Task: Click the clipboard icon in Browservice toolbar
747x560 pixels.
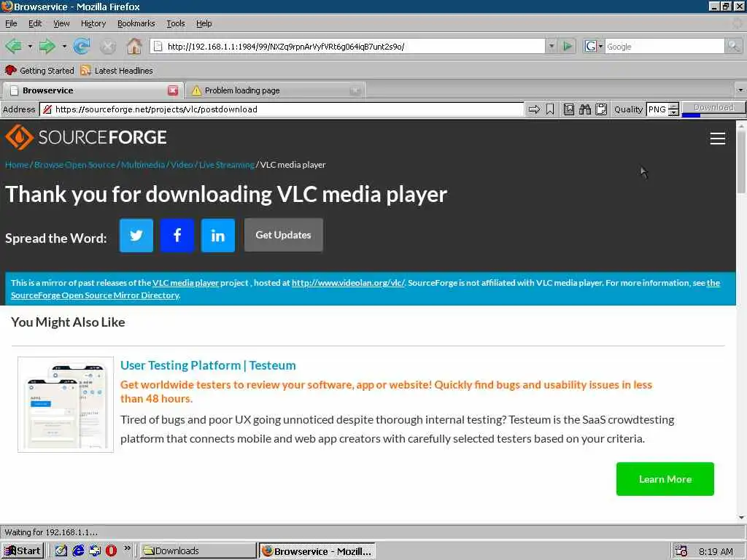Action: click(x=601, y=109)
